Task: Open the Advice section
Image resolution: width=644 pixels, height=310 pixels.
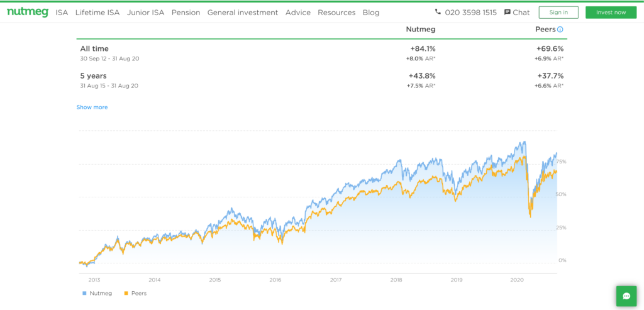Action: point(297,13)
